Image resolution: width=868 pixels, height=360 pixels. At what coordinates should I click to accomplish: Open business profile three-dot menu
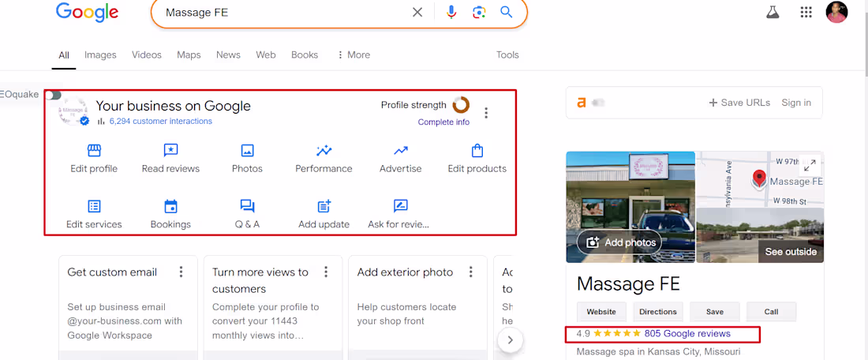coord(486,113)
